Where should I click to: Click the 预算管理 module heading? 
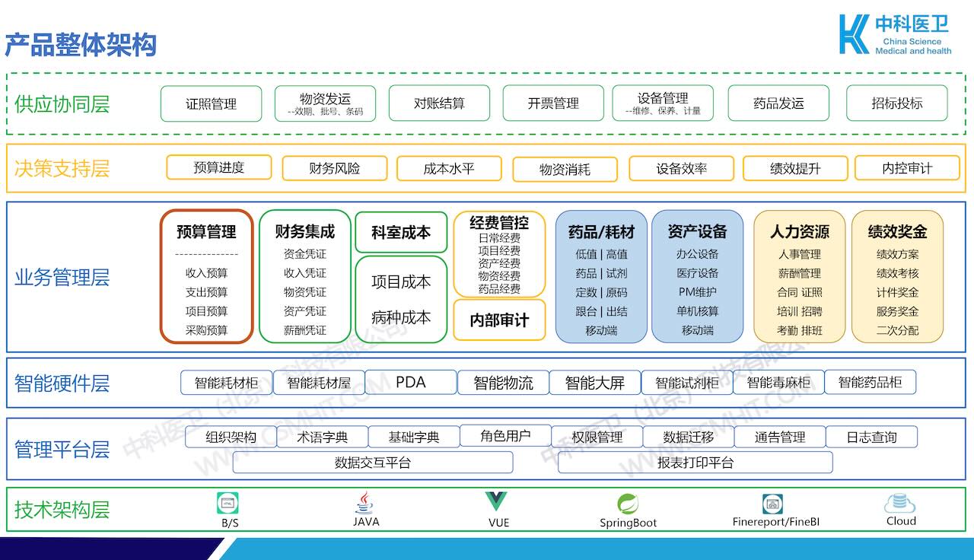(206, 231)
